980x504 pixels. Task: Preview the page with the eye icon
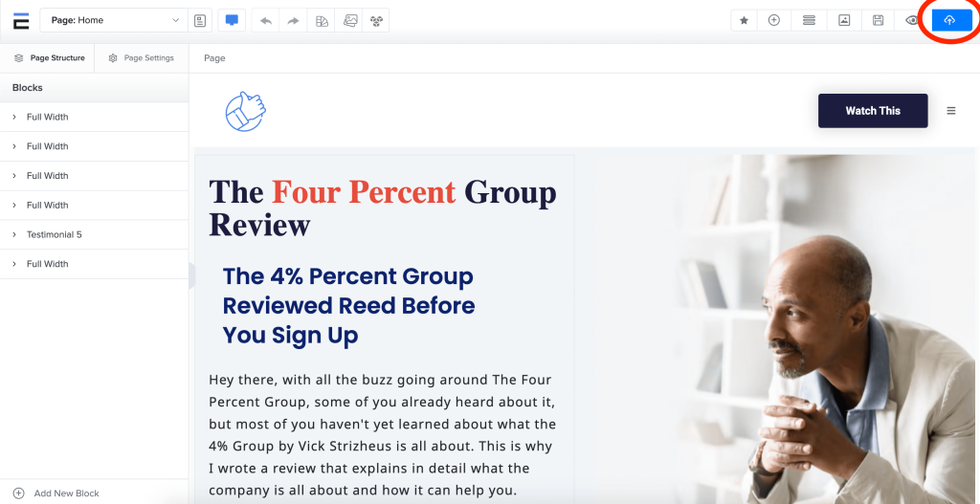[x=912, y=21]
